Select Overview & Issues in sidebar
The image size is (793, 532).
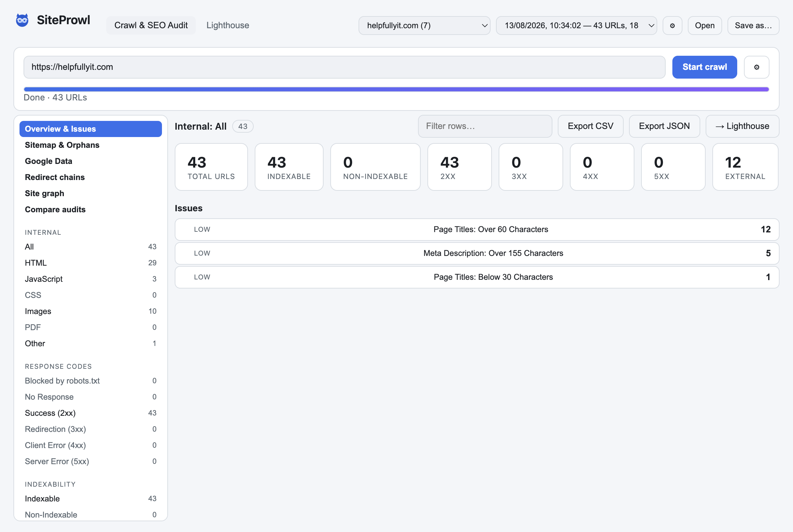pyautogui.click(x=91, y=129)
